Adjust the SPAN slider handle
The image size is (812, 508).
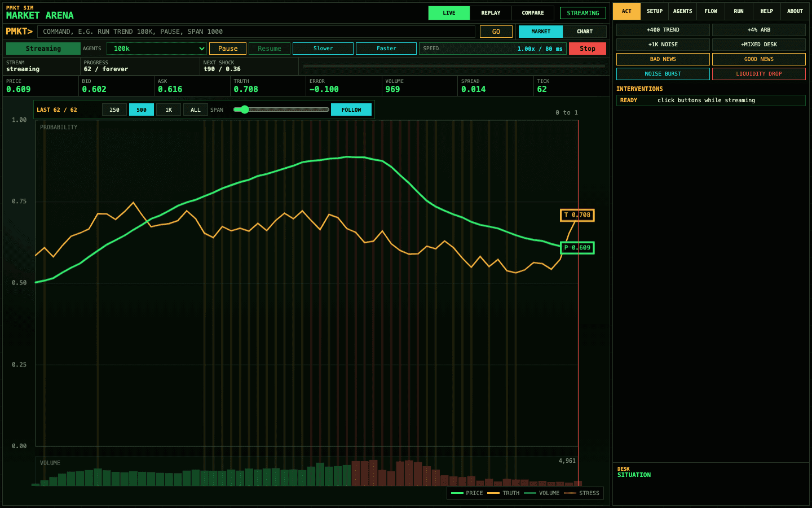point(245,110)
